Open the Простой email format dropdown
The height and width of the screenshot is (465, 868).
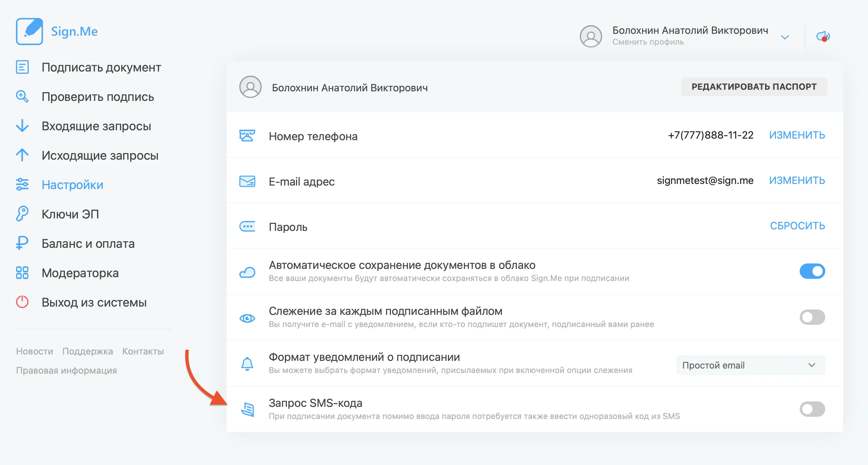click(x=751, y=365)
